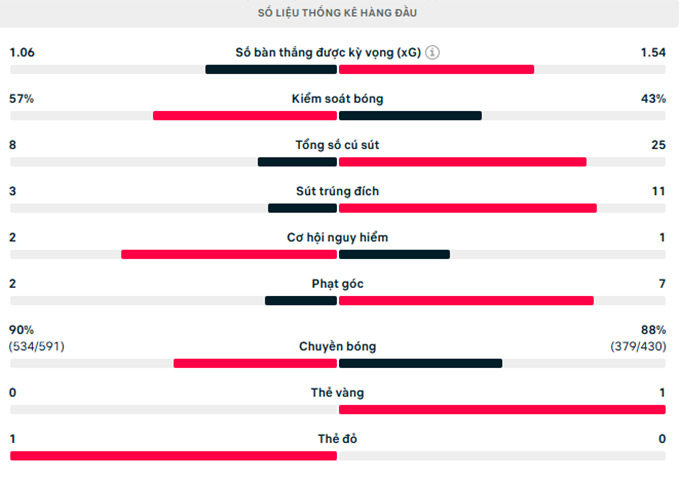Click the Sút trúng đích label

[337, 191]
